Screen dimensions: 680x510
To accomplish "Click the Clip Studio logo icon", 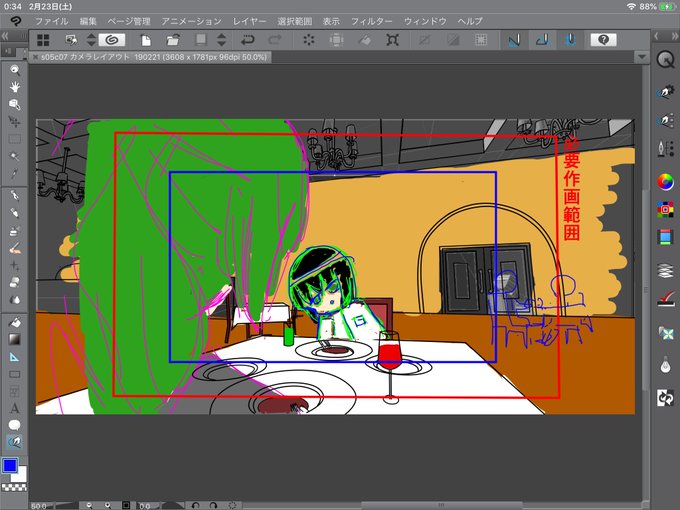I will pos(15,21).
